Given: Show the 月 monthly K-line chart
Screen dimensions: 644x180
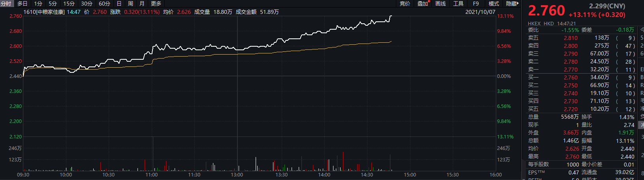Looking at the screenshot, I should pos(142,4).
